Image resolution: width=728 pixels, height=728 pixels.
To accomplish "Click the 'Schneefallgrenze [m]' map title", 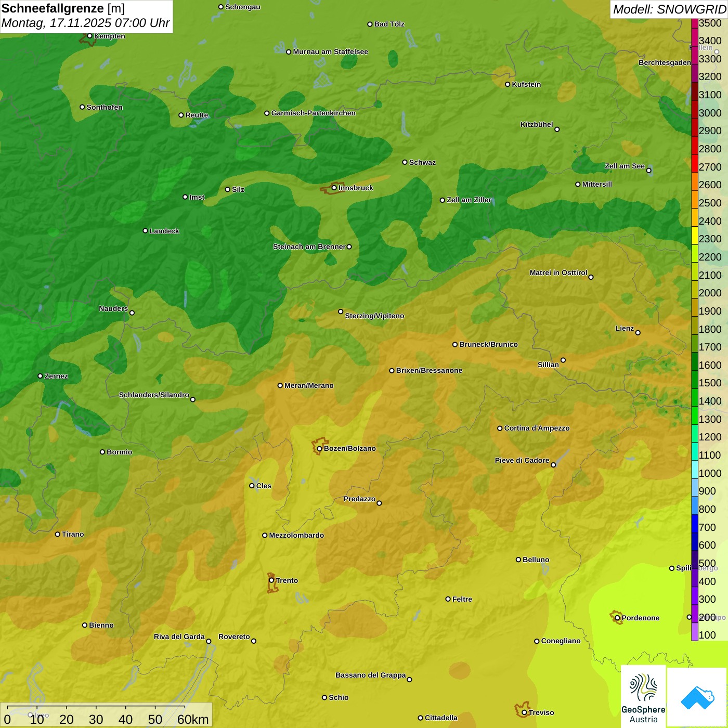I will (63, 8).
